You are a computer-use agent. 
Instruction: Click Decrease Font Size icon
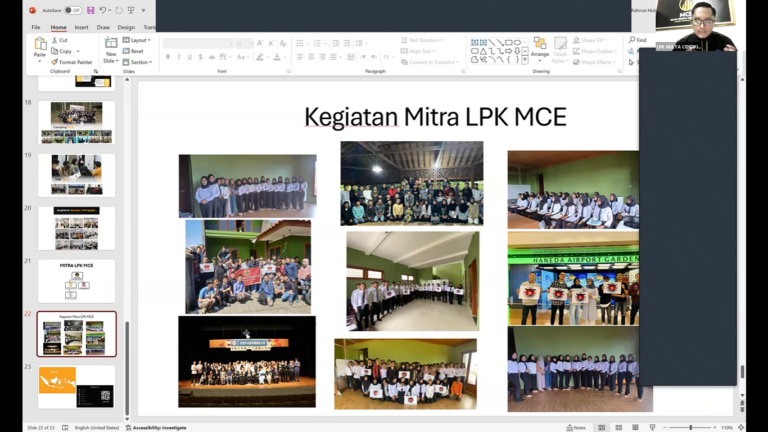pyautogui.click(x=271, y=44)
